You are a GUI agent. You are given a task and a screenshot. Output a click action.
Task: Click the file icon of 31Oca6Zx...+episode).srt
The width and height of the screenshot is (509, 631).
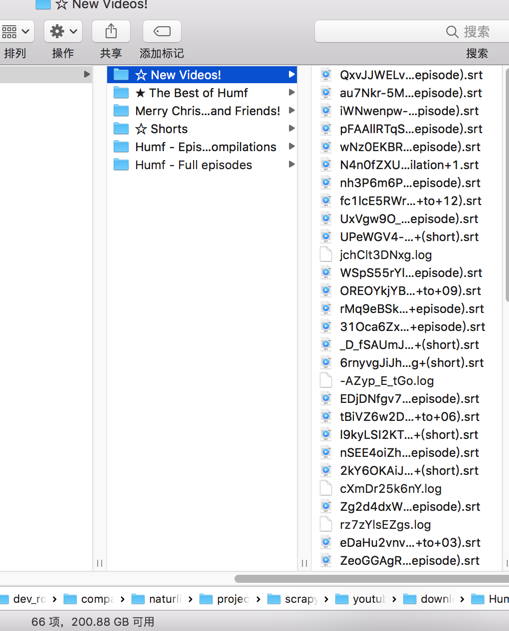pos(326,327)
